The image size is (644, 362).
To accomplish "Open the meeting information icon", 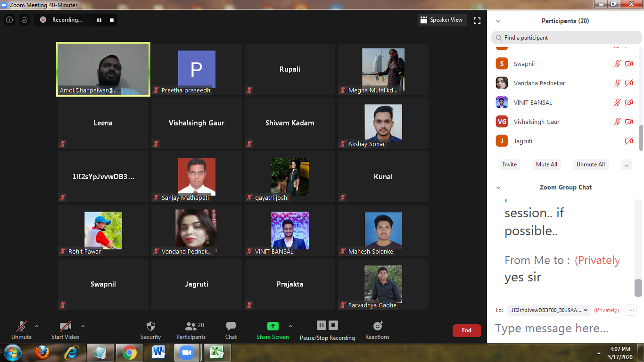I will click(x=9, y=20).
